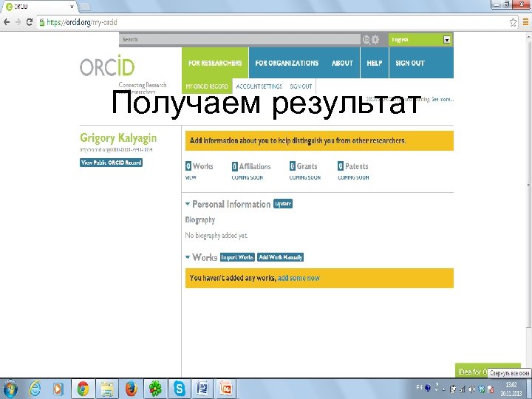Viewport: 532px width, 399px height.
Task: Click Sign Out in the submenu
Action: click(x=301, y=86)
